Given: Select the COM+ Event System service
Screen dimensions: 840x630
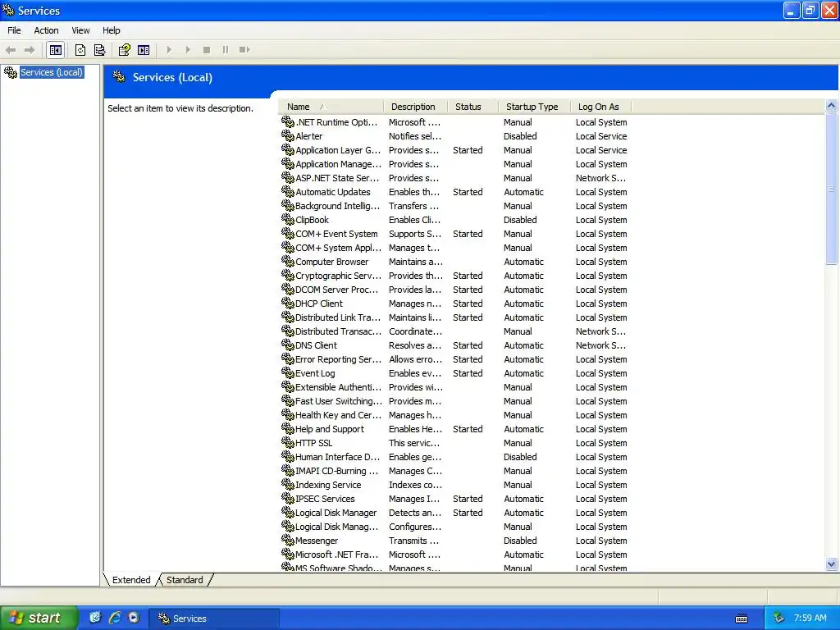Looking at the screenshot, I should click(x=336, y=234).
